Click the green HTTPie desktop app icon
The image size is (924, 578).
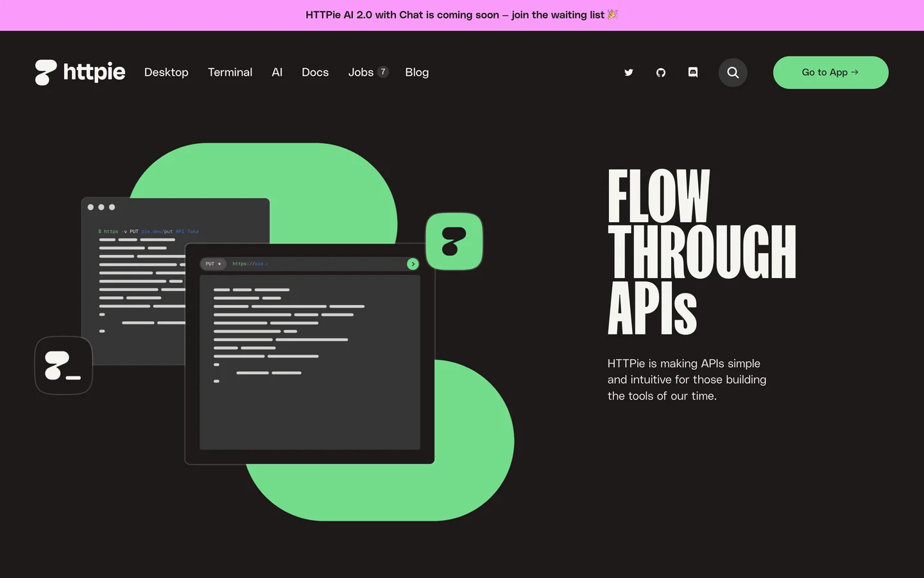click(x=454, y=241)
